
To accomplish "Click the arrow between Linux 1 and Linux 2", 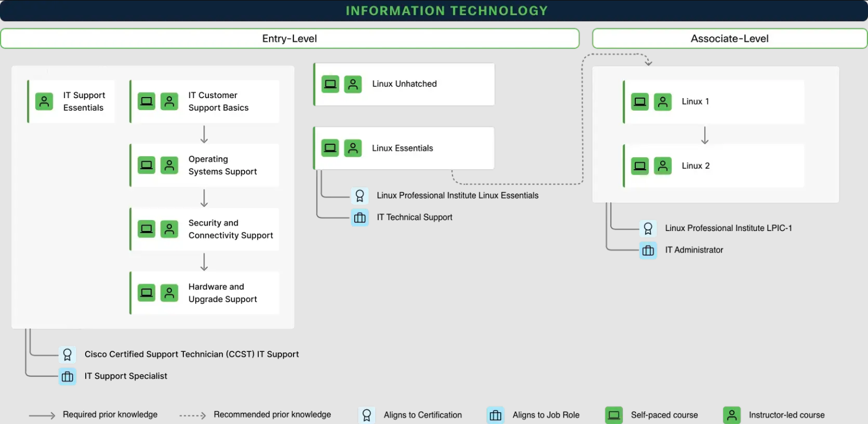I will point(705,135).
